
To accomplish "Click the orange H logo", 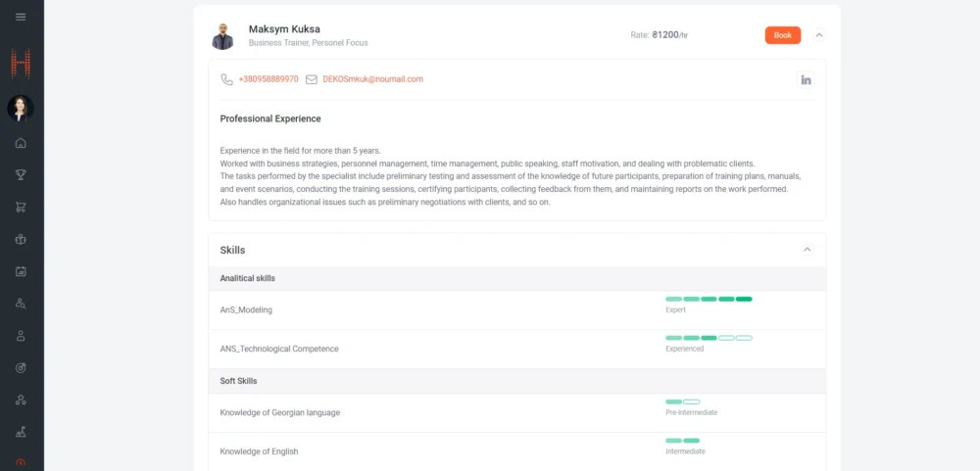I will point(21,65).
